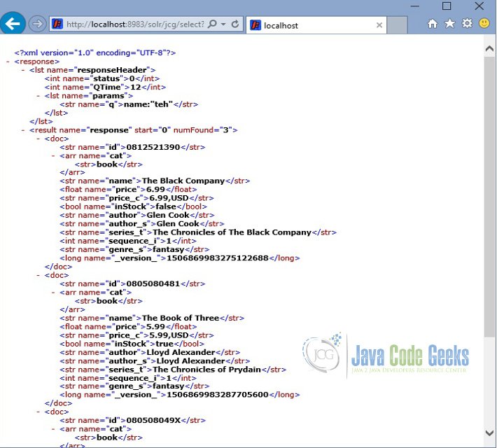Open the Tools gear icon

467,24
